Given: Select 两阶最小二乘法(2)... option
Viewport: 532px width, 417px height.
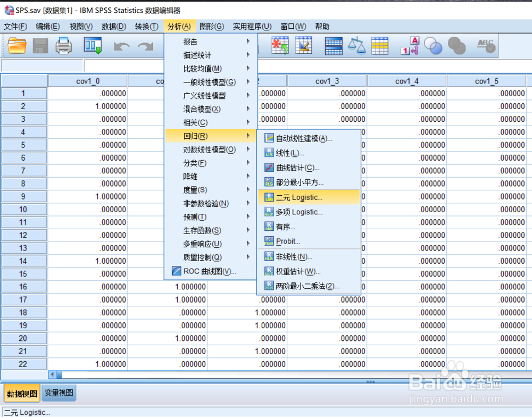Looking at the screenshot, I should point(309,286).
